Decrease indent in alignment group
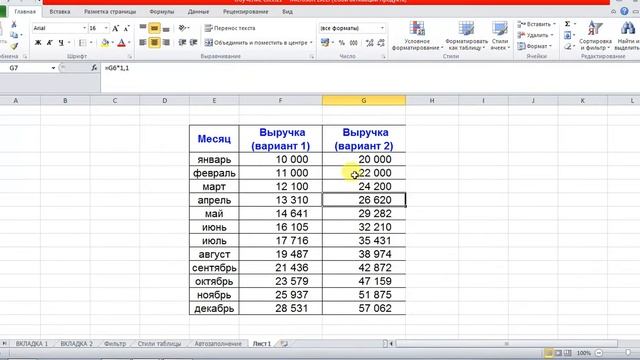Screen dimensions: 640x360 (182, 42)
